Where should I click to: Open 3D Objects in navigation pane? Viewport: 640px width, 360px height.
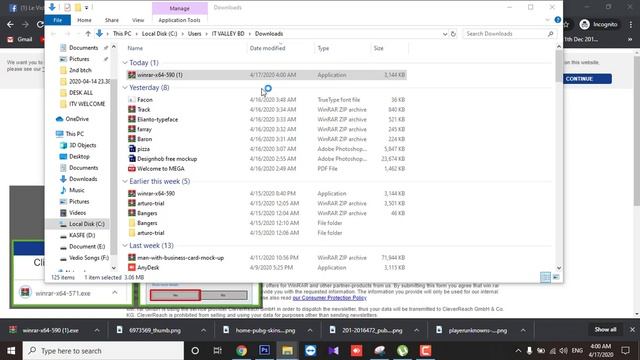(82, 145)
